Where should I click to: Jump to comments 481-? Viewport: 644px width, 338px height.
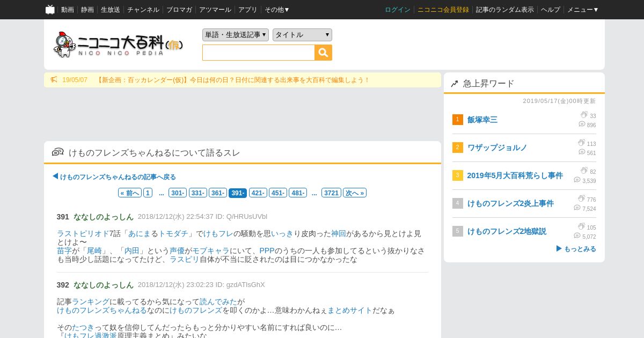(298, 193)
